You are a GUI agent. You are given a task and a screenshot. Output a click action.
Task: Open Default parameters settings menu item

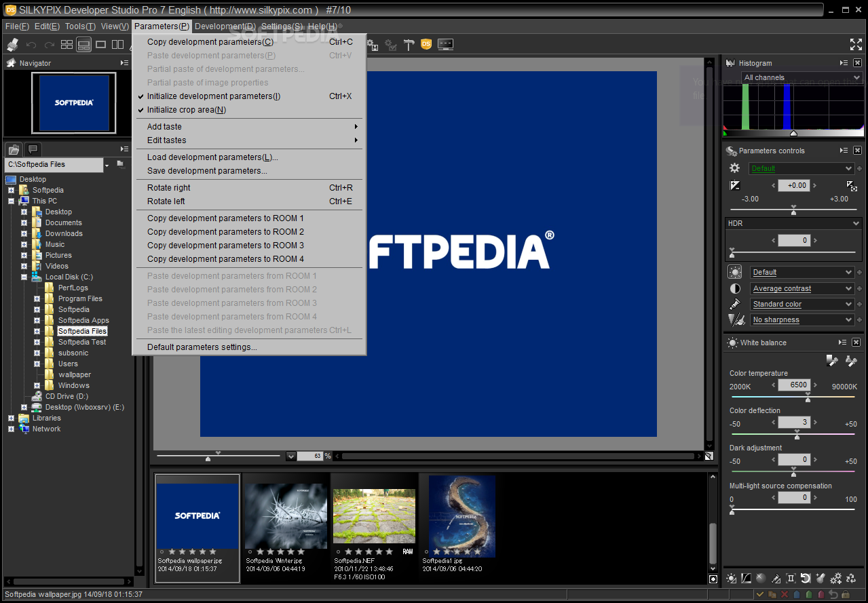[248, 347]
